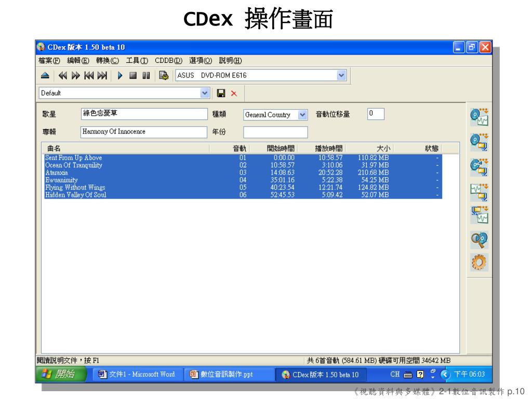This screenshot has height=399, width=532.
Task: Click the remote CDDB query icon
Action: coord(479,240)
